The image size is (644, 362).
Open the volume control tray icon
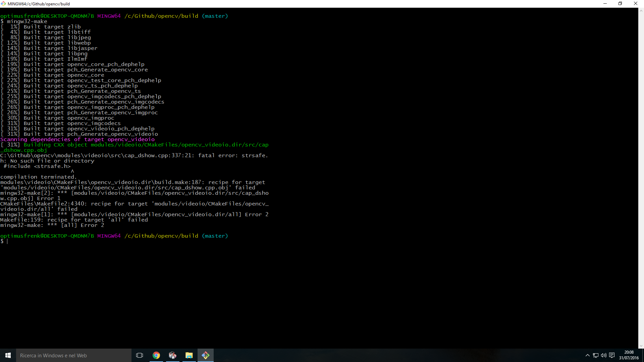click(604, 355)
